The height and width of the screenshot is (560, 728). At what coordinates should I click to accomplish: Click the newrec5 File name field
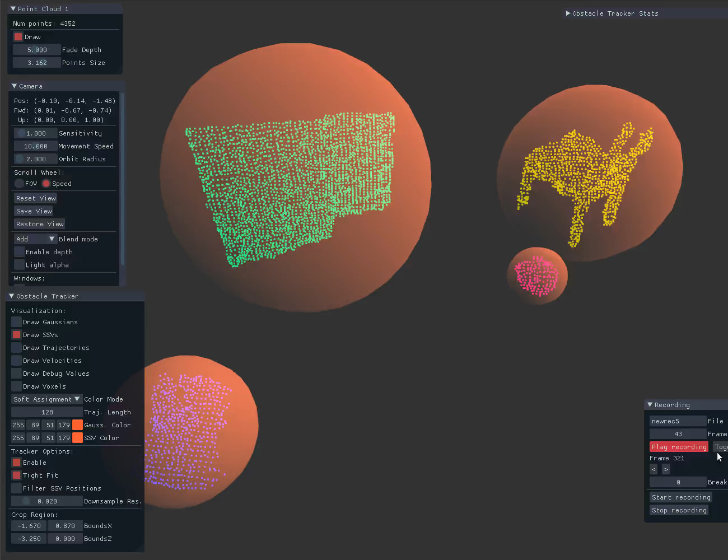point(677,421)
